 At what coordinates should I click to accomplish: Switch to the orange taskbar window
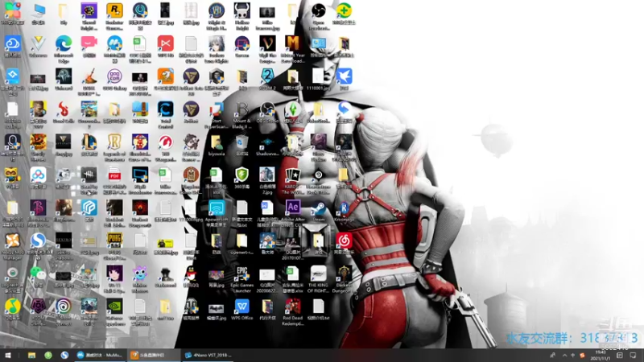coord(154,355)
